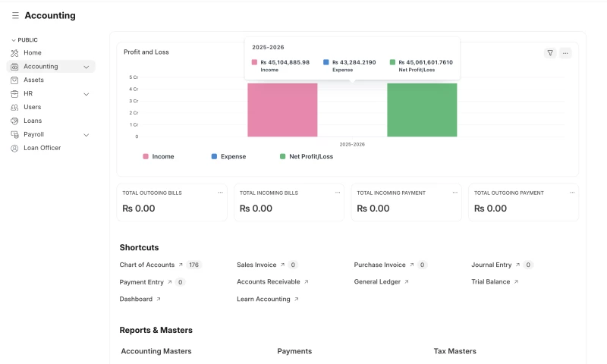607x364 pixels.
Task: Open Payment Entry shortcut
Action: 142,282
